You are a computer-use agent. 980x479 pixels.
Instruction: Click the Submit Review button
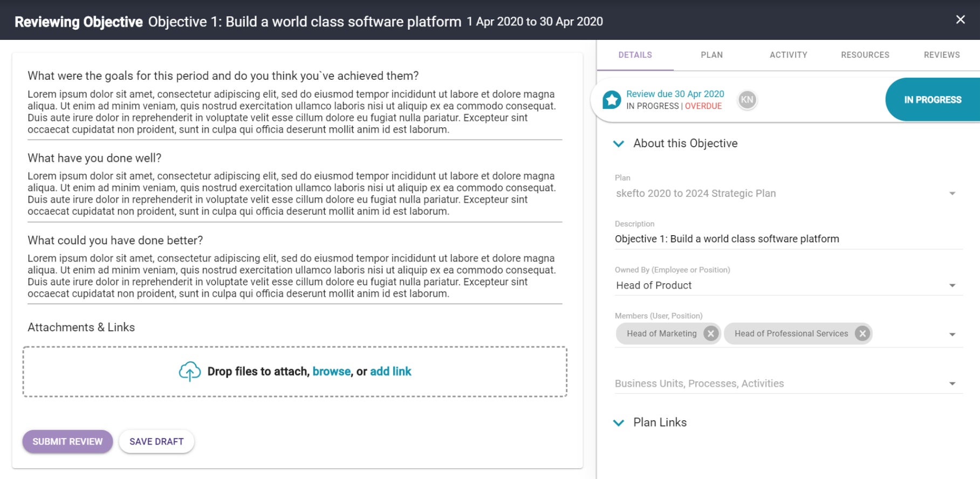pyautogui.click(x=67, y=441)
